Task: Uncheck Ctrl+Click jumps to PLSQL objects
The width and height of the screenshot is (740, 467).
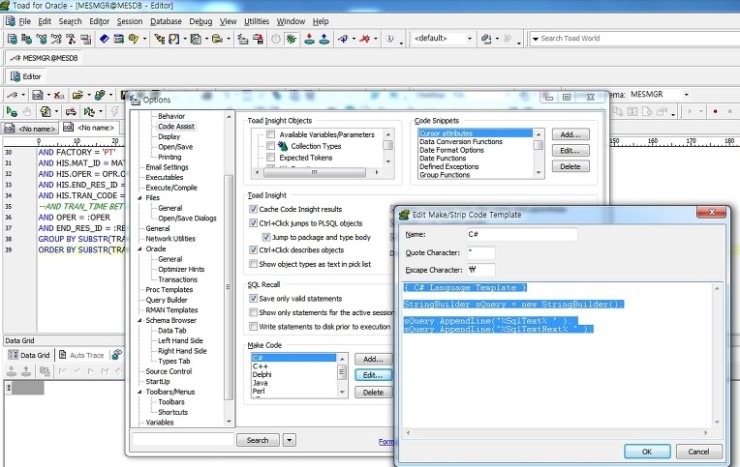Action: coord(253,223)
